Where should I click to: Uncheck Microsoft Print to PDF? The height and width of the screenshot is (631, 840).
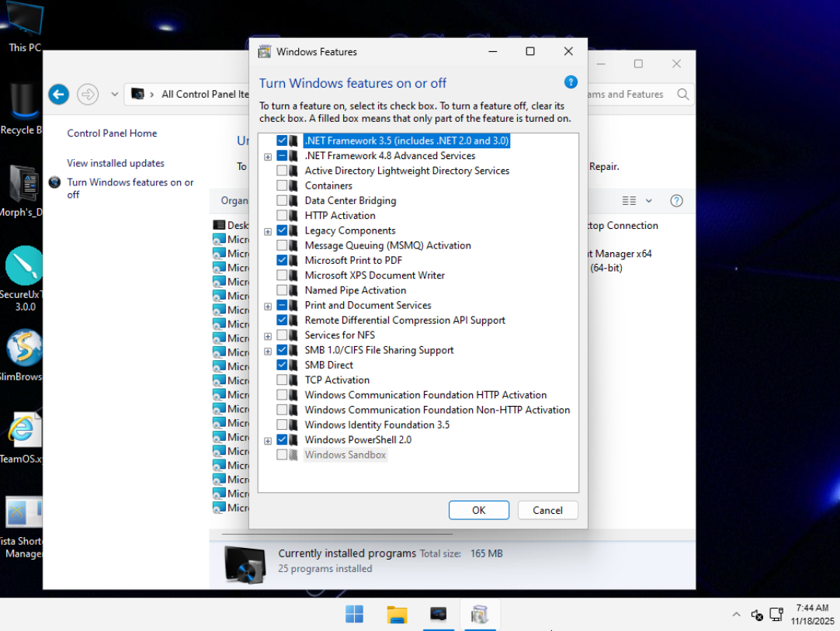[x=282, y=260]
